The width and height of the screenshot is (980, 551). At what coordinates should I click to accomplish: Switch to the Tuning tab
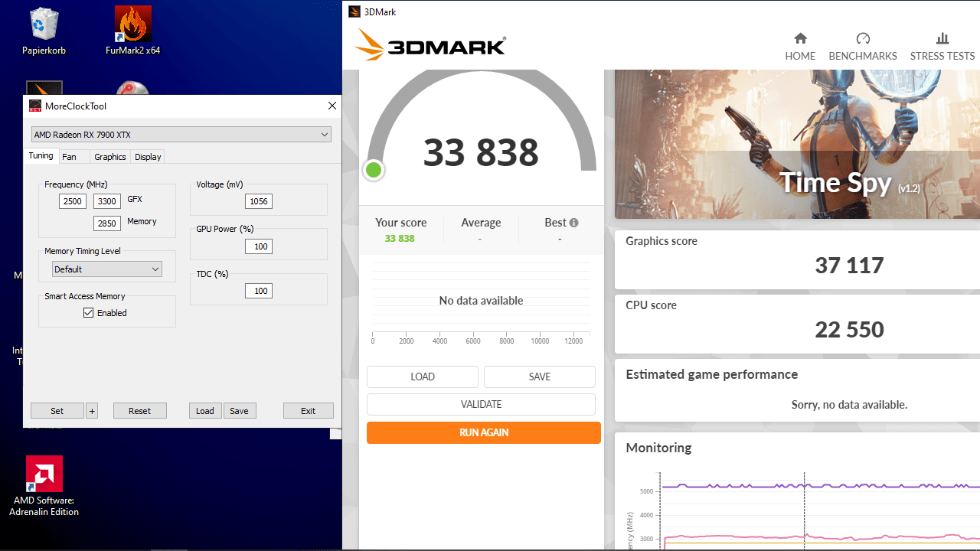coord(41,156)
